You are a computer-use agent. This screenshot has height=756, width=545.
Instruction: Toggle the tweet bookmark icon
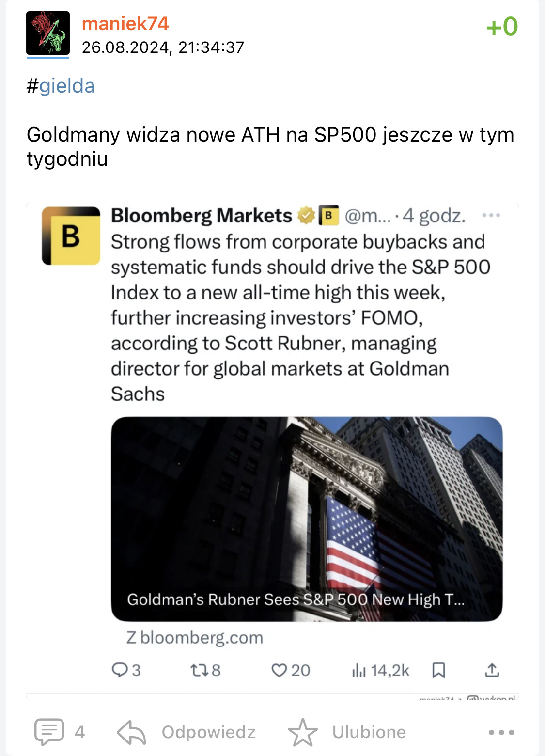point(438,670)
